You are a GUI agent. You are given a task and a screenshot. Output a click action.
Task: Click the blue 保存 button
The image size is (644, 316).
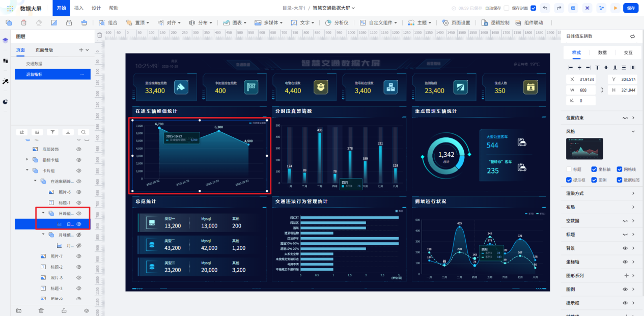tap(631, 8)
